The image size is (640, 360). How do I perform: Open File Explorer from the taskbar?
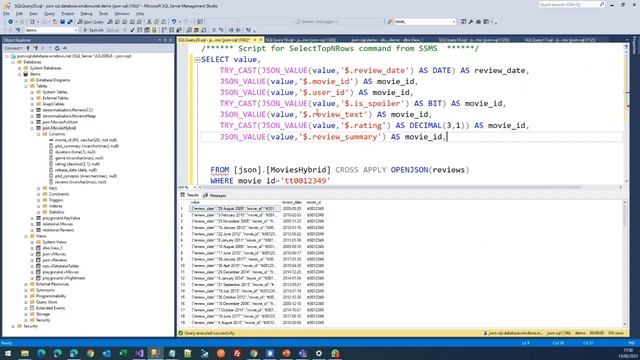tap(25, 353)
